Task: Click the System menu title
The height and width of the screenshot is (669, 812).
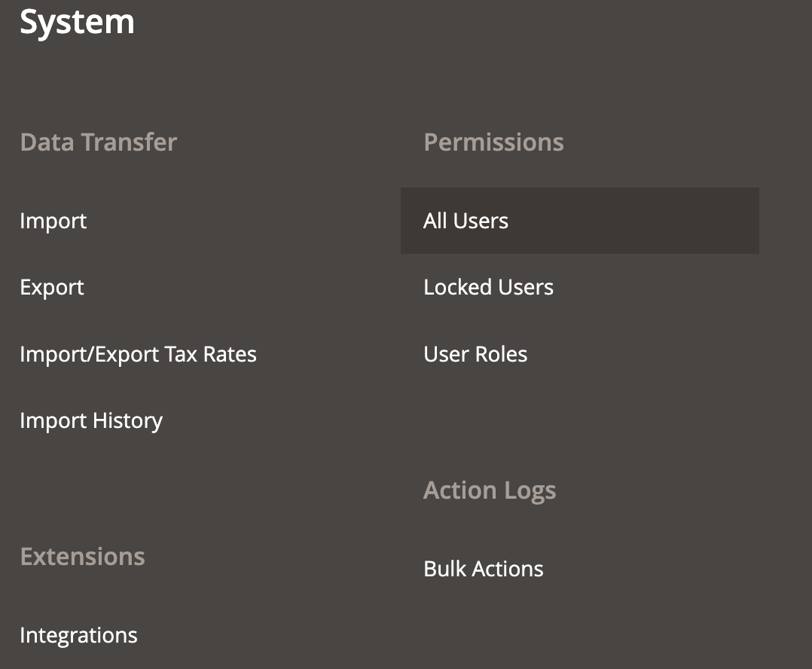Action: (x=77, y=22)
